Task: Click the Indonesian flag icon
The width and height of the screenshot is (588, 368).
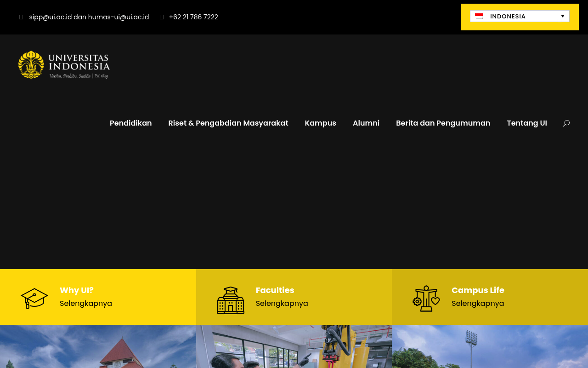Action: click(x=479, y=17)
